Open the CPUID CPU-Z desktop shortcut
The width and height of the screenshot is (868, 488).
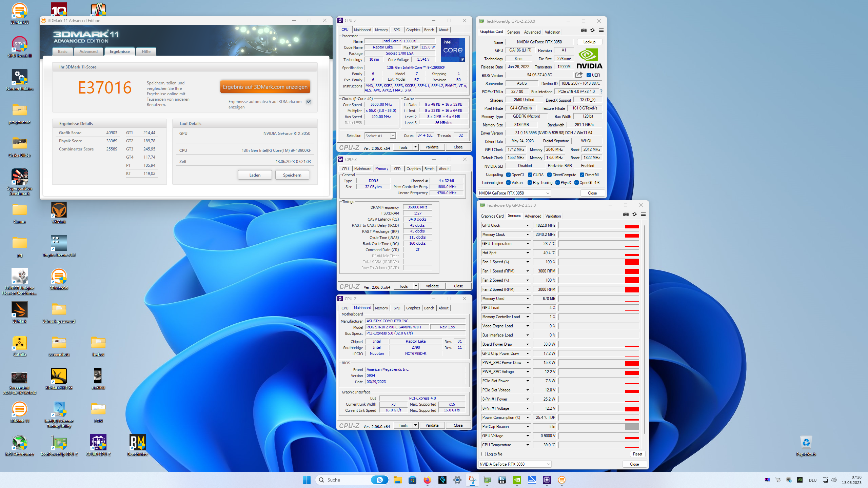tap(98, 445)
